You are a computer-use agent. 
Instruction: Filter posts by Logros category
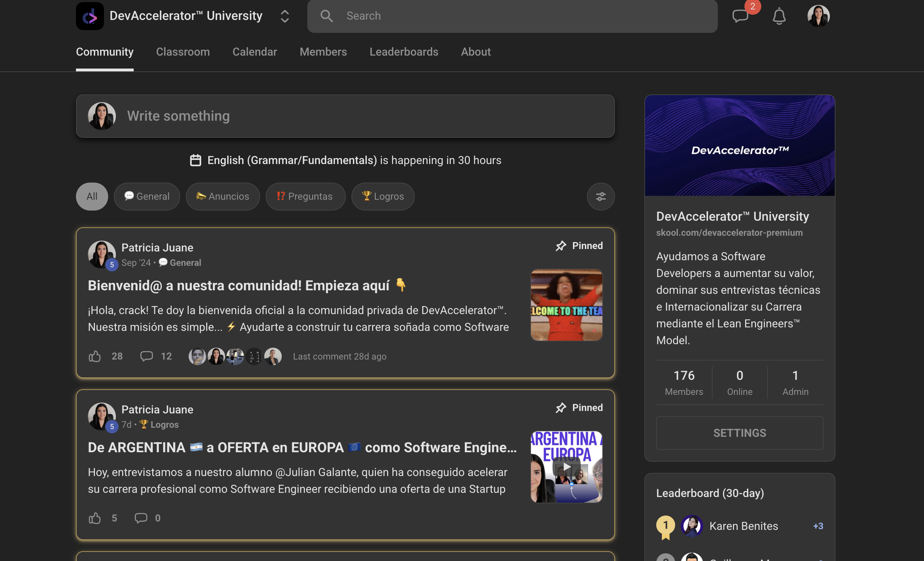tap(383, 196)
